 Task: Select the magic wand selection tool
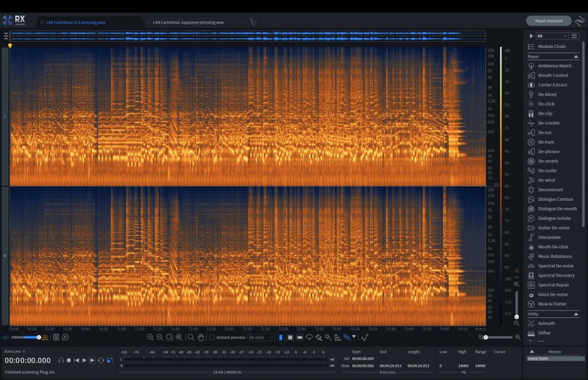(328, 338)
